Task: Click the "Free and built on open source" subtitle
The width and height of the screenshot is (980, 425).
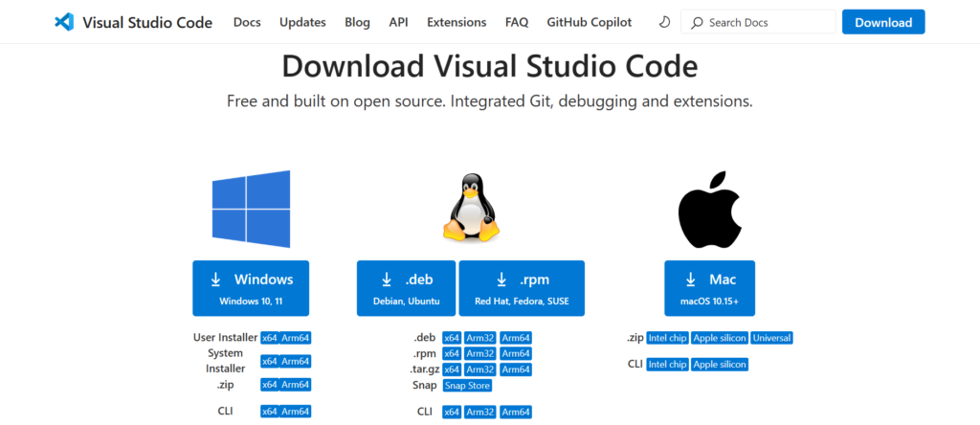Action: pos(490,101)
